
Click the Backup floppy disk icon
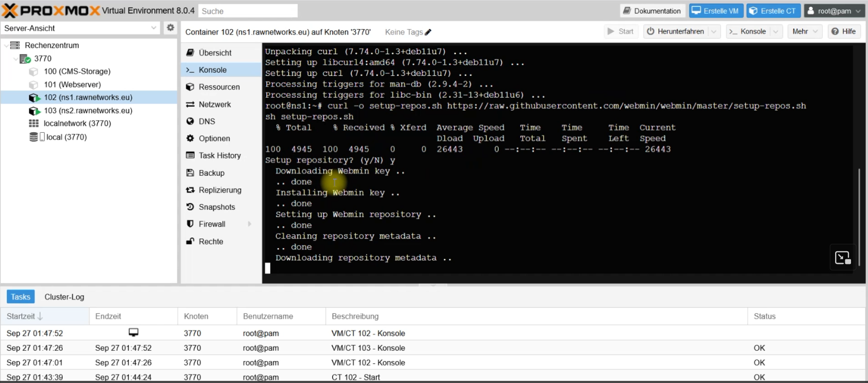[x=190, y=173]
